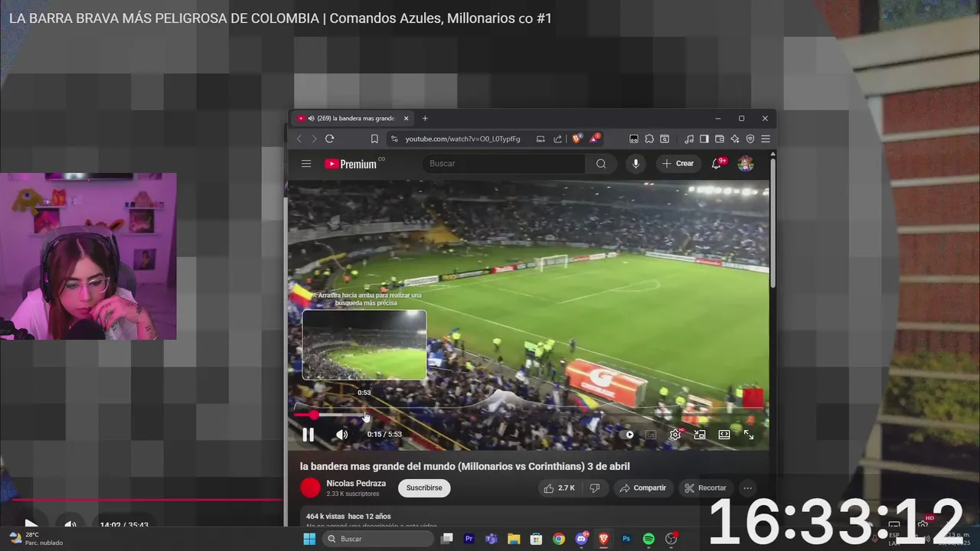Go back in the browser

click(x=299, y=139)
